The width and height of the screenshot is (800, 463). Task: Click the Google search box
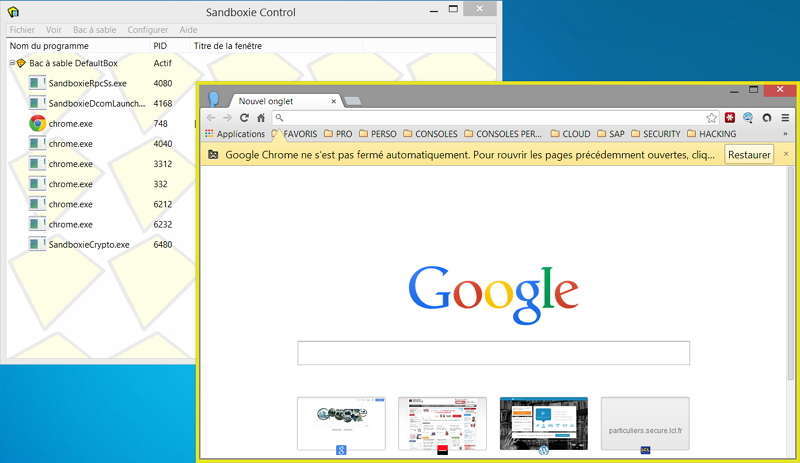(493, 353)
